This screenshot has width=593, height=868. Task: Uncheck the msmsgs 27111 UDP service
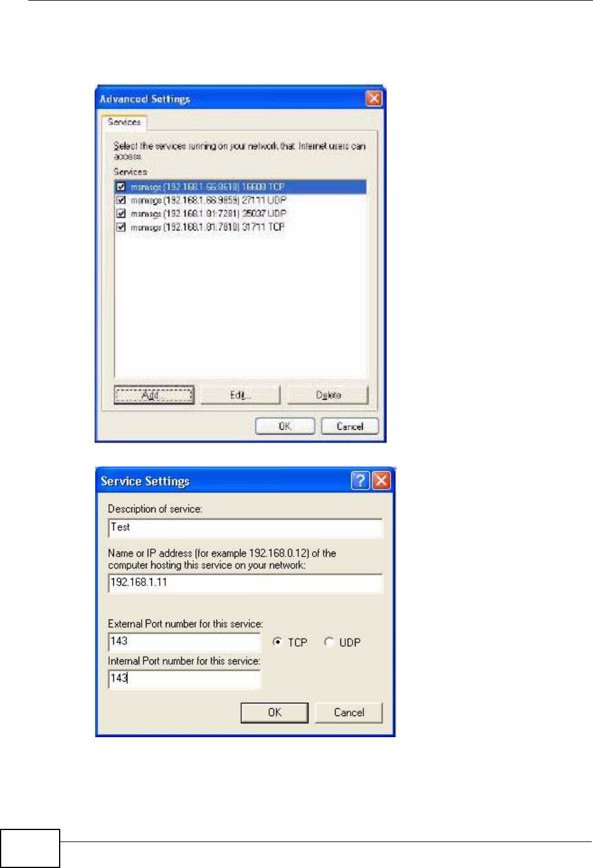pos(121,200)
